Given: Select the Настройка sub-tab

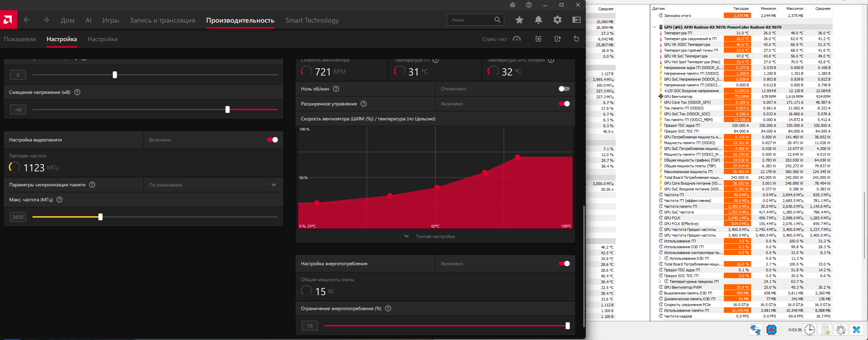Looking at the screenshot, I should click(62, 39).
